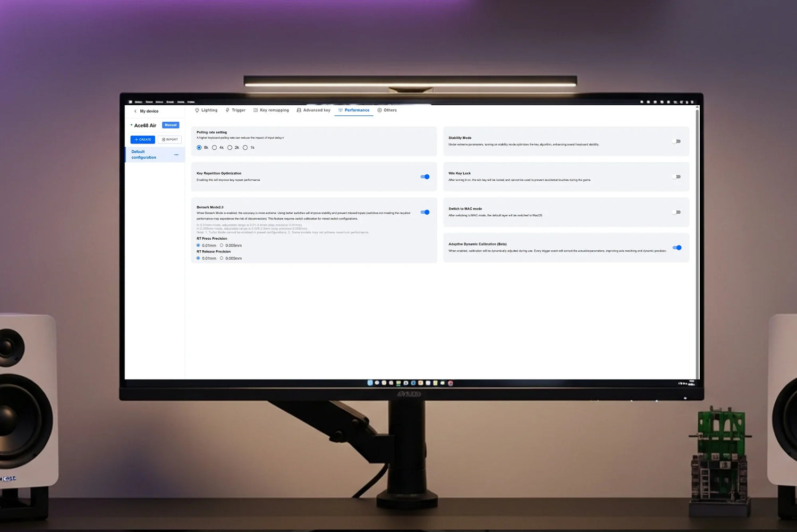Viewport: 797px width, 532px height.
Task: Click the Key remapping keyboard icon
Action: click(256, 110)
